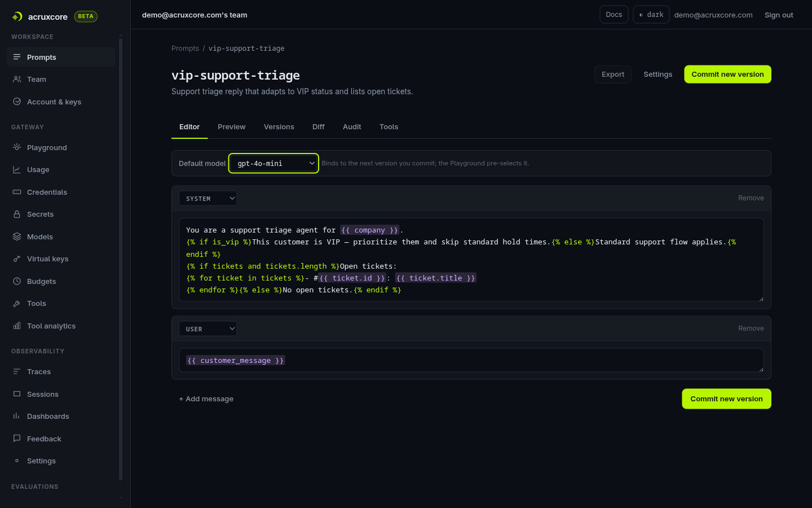
Task: Click the Export button
Action: (613, 74)
